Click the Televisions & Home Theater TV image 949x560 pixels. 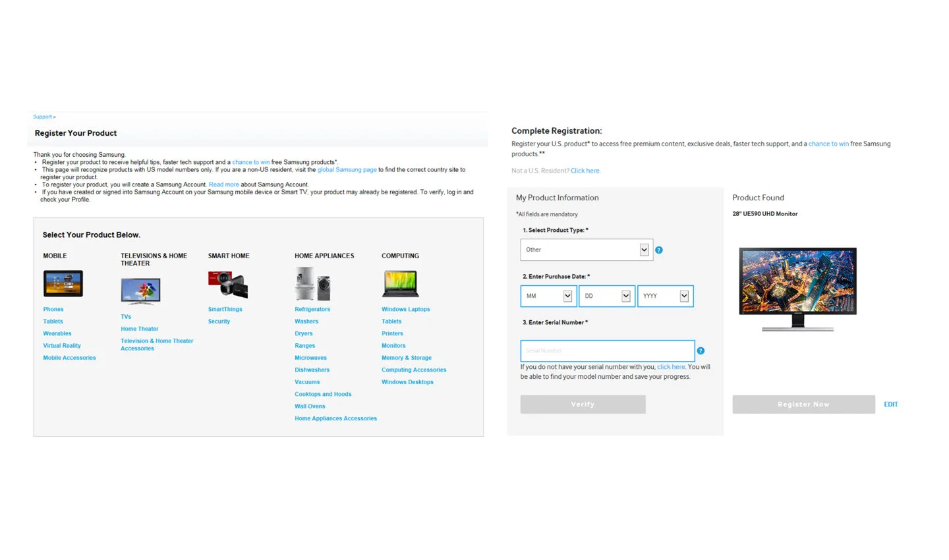click(x=140, y=291)
